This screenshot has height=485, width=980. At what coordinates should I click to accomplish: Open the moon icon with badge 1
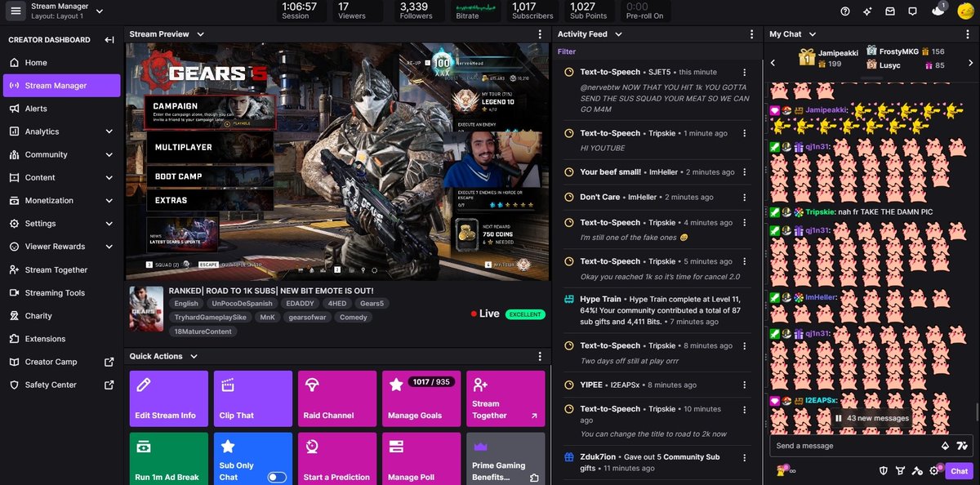[938, 11]
